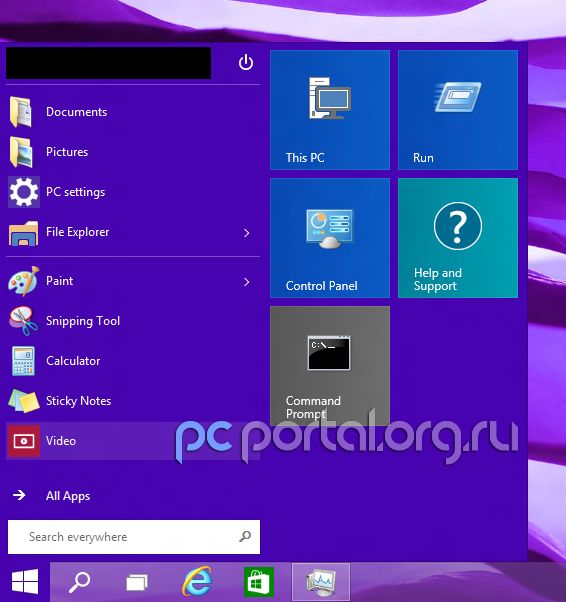
Task: Open the Pictures folder icon
Action: click(x=21, y=152)
